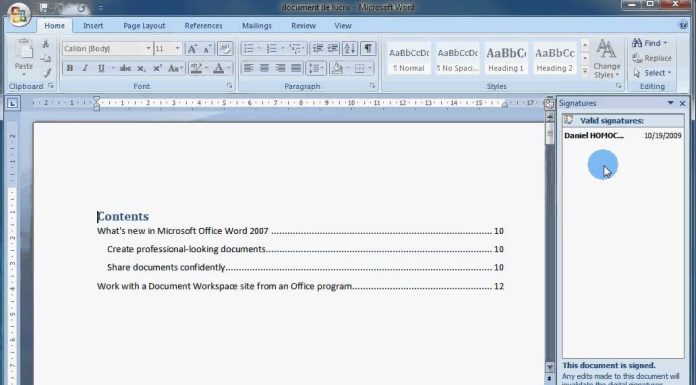Close the Signatures pane
Image resolution: width=696 pixels, height=385 pixels.
click(x=683, y=103)
